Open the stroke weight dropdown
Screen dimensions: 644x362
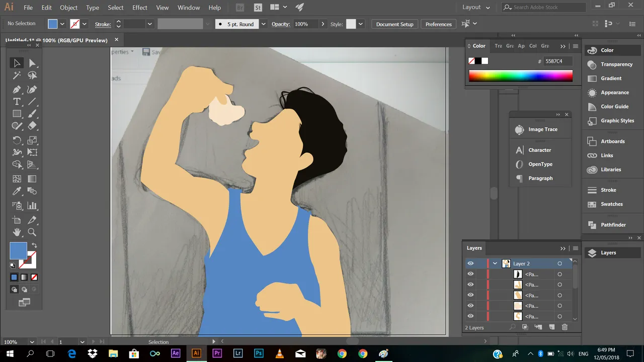149,24
